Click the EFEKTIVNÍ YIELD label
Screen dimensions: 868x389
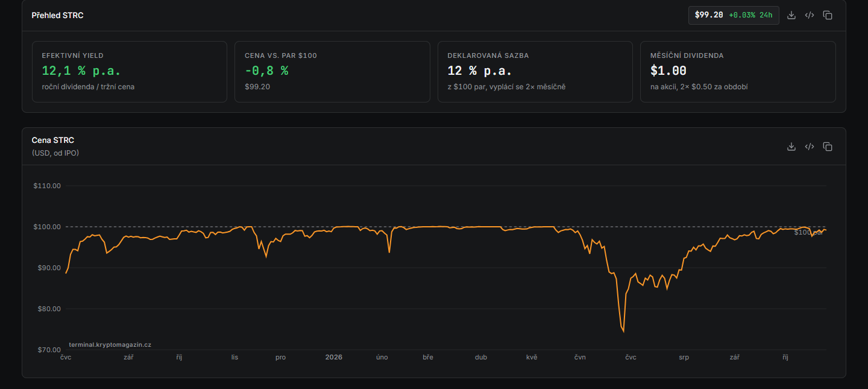point(72,55)
